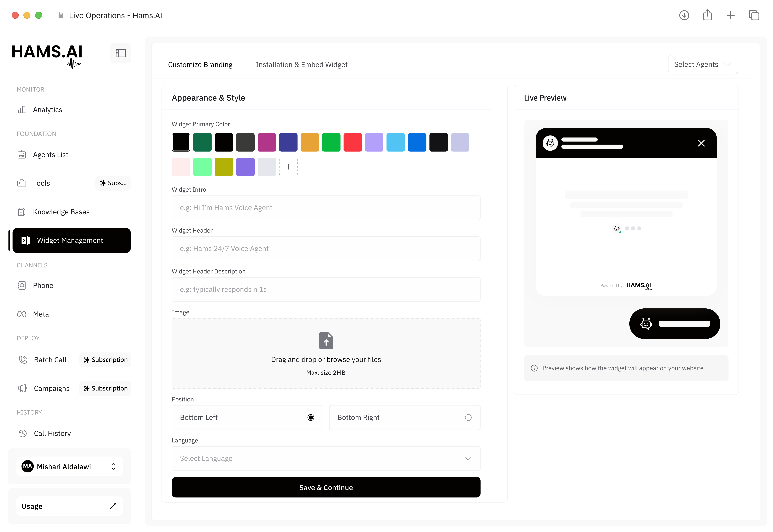Click the Agents List robot icon
This screenshot has height=532, width=773.
pyautogui.click(x=22, y=155)
